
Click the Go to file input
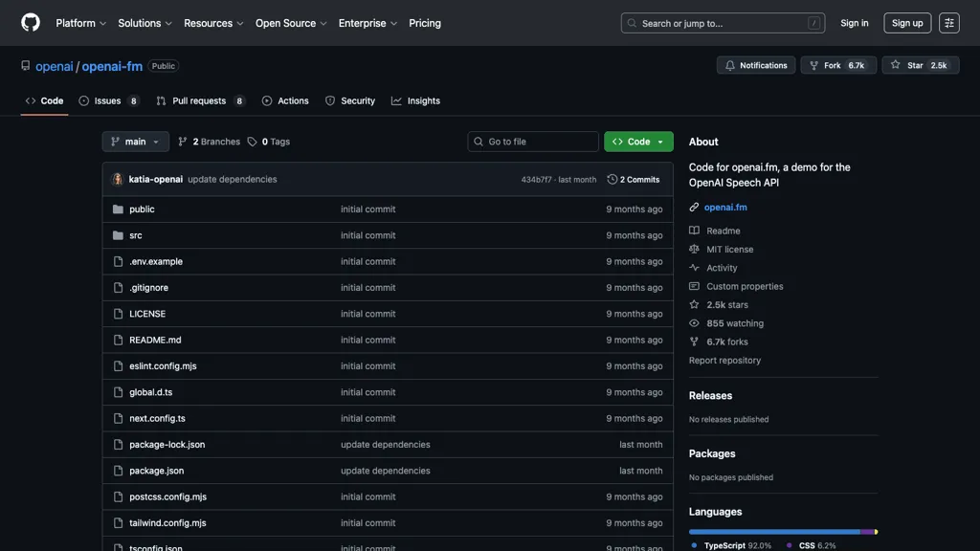click(x=532, y=142)
